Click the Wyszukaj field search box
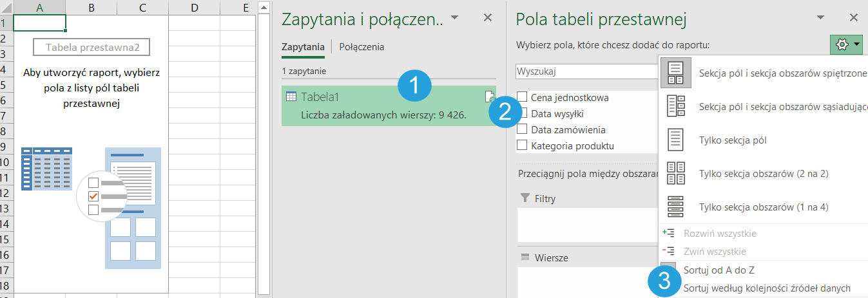The width and height of the screenshot is (868, 298). pos(585,71)
